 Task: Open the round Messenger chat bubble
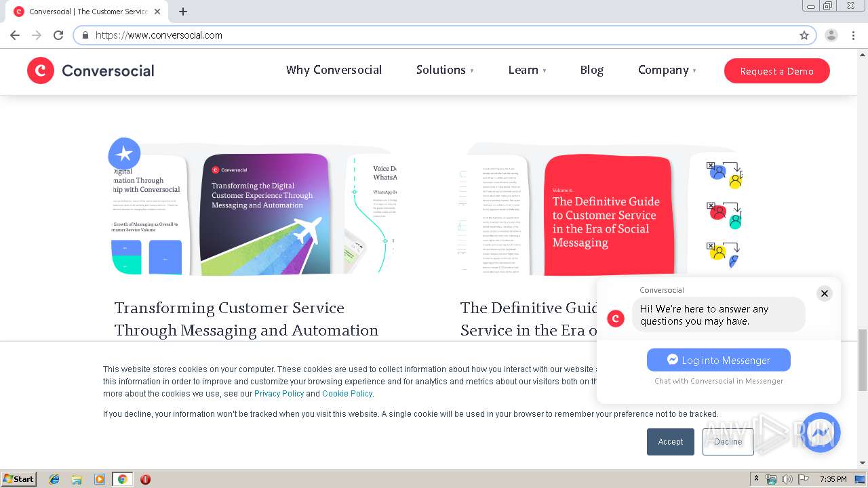click(821, 432)
